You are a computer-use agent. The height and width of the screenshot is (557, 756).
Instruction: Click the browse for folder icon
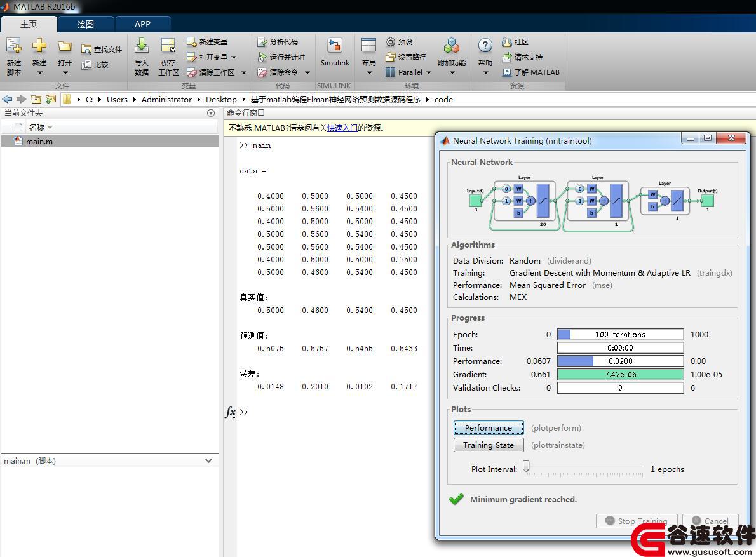(51, 99)
